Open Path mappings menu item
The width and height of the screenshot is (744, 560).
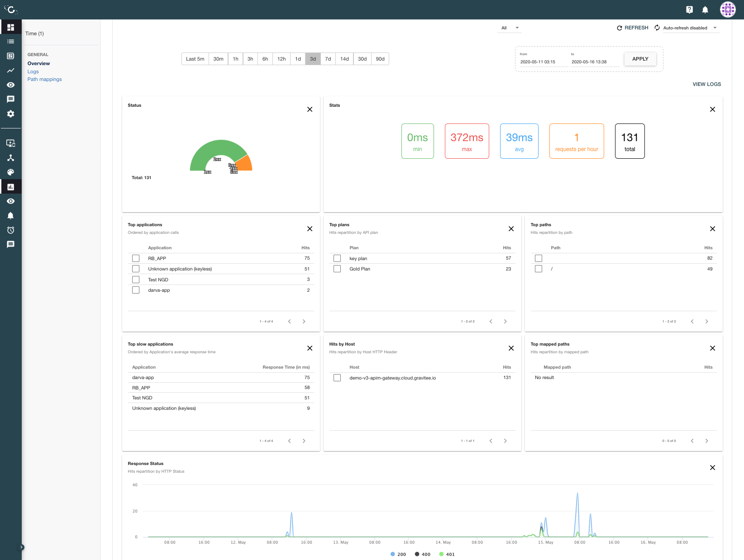click(44, 79)
